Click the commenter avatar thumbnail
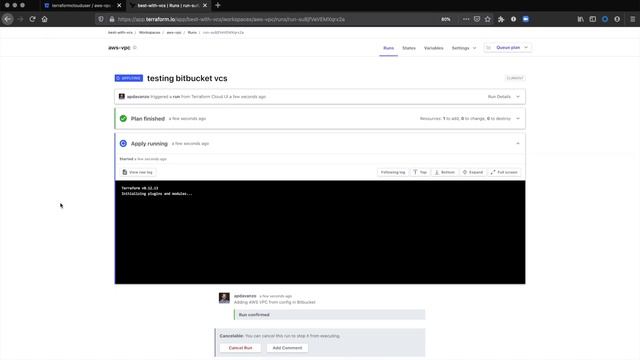The height and width of the screenshot is (360, 640). pos(224,298)
